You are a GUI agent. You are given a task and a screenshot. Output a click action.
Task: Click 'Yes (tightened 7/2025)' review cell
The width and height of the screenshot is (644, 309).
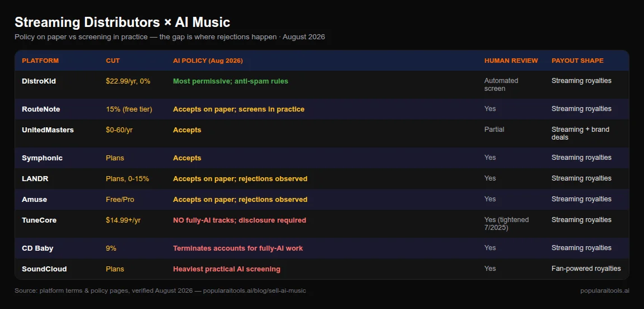(506, 223)
